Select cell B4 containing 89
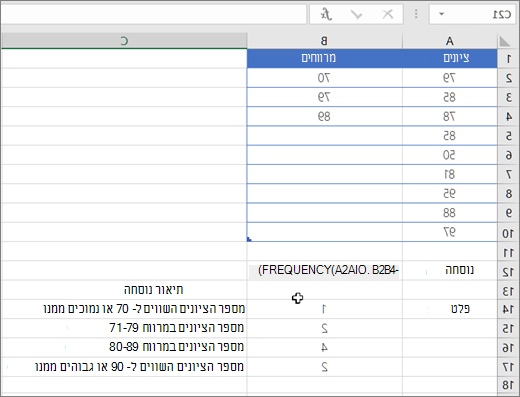This screenshot has width=520, height=397. coord(324,116)
